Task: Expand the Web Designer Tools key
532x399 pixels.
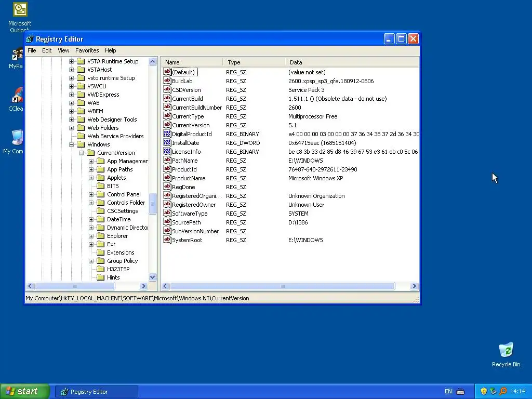Action: pos(71,119)
